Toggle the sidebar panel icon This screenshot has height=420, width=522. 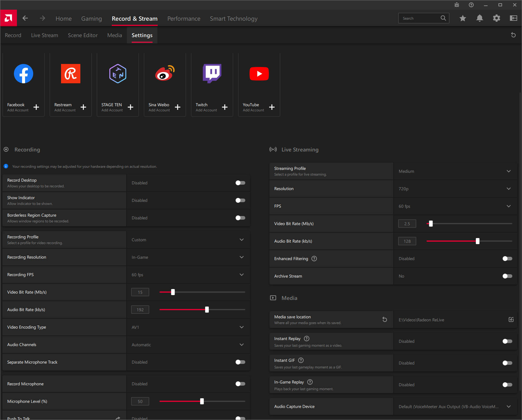(x=514, y=18)
